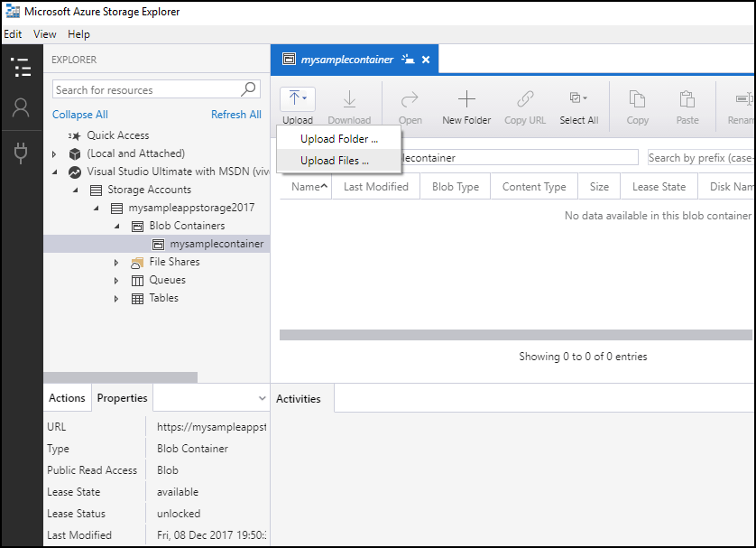The height and width of the screenshot is (548, 756).
Task: Click the Refresh All link
Action: tap(235, 115)
